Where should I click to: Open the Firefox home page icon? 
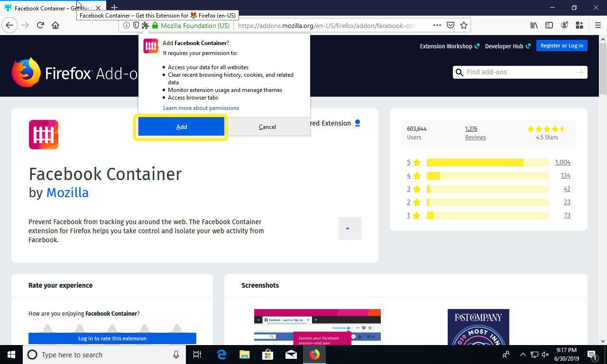(55, 25)
